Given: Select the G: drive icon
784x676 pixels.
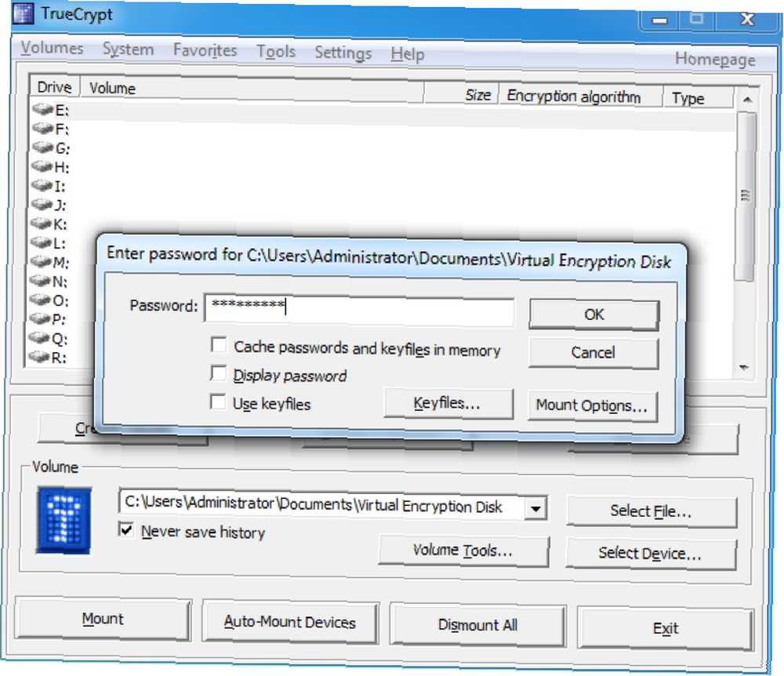Looking at the screenshot, I should click(x=42, y=147).
